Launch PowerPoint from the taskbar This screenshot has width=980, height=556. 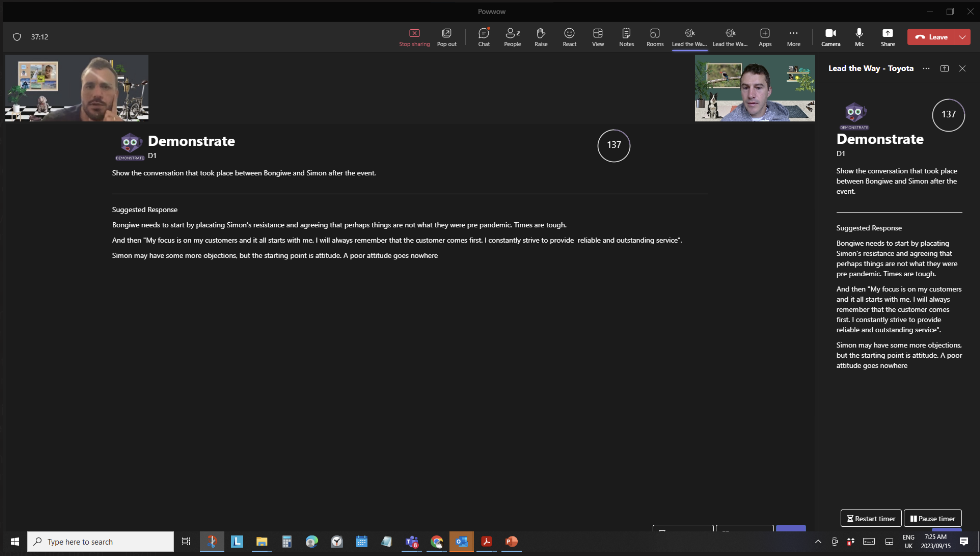click(x=511, y=541)
